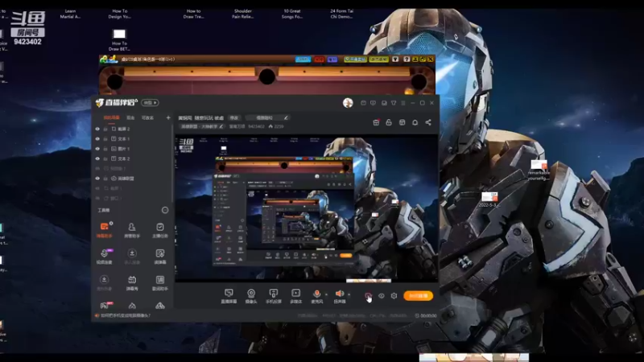Open gift box icon with red dot

[x=376, y=122]
